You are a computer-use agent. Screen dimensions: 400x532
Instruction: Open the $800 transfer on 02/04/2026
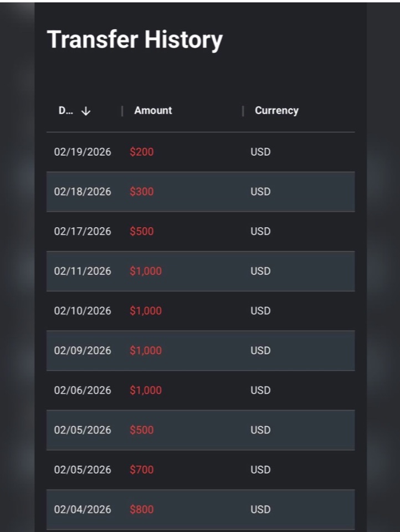click(x=201, y=509)
